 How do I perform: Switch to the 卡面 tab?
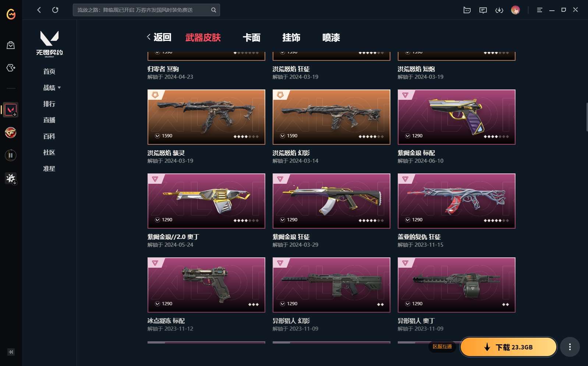[x=251, y=38]
